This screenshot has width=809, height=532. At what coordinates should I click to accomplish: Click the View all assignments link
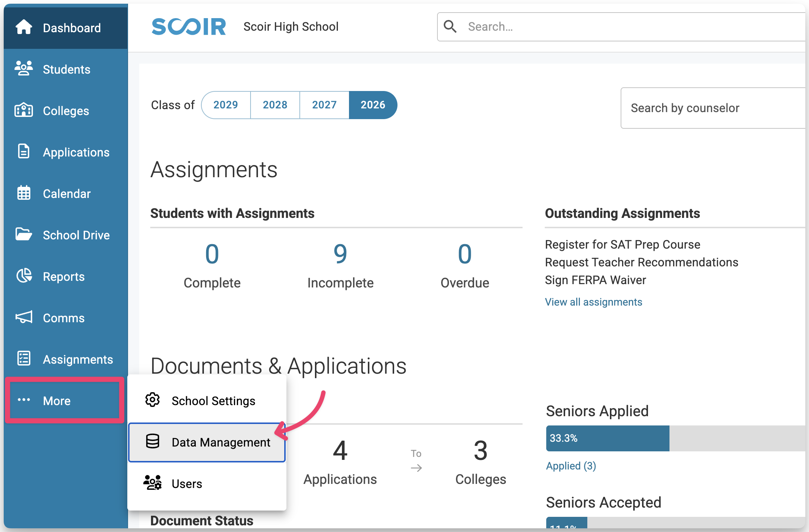593,302
